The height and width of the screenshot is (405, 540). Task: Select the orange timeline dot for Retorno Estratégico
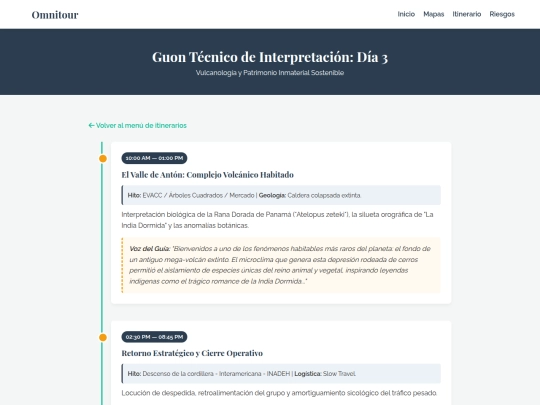103,337
